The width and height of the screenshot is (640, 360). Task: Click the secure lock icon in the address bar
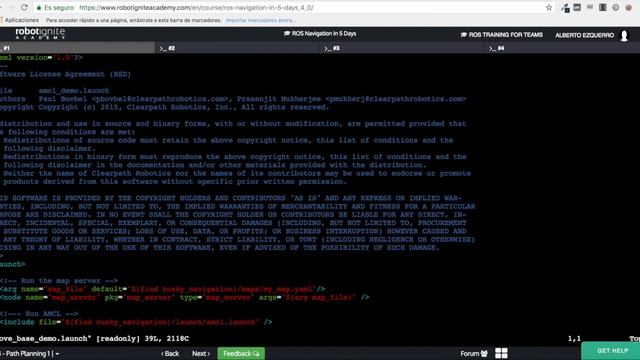tap(39, 8)
